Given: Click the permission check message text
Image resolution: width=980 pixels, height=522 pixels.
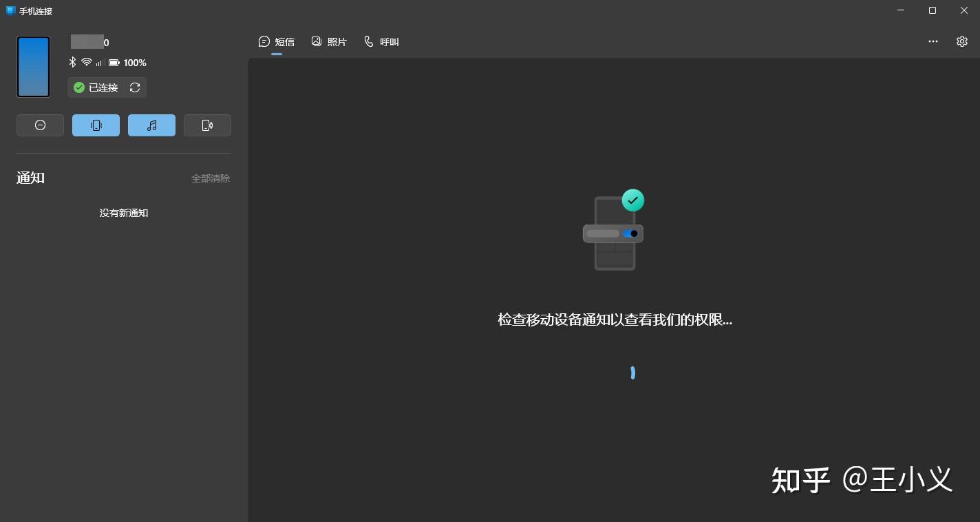Looking at the screenshot, I should pyautogui.click(x=615, y=320).
